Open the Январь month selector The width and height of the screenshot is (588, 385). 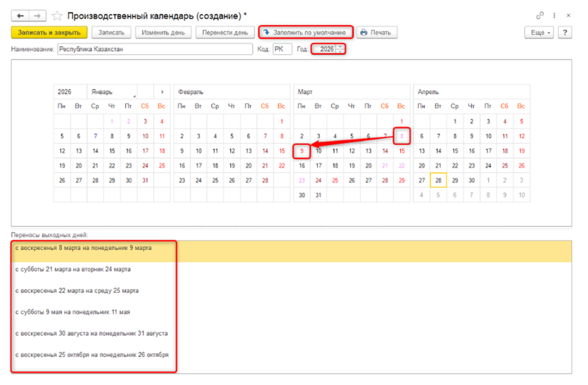click(112, 92)
